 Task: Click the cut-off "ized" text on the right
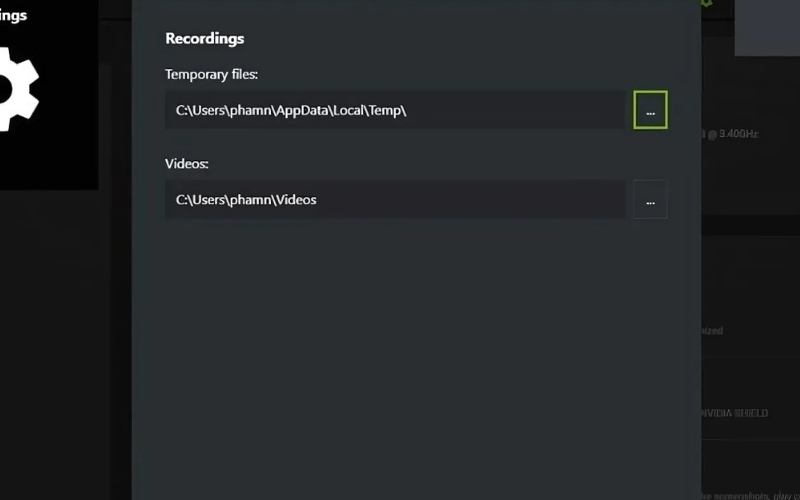click(x=711, y=330)
